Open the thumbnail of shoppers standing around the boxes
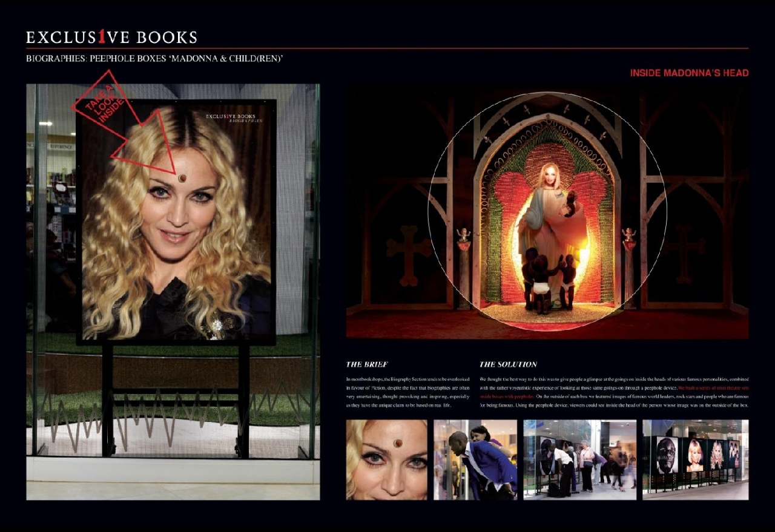775x532 pixels. click(x=580, y=460)
